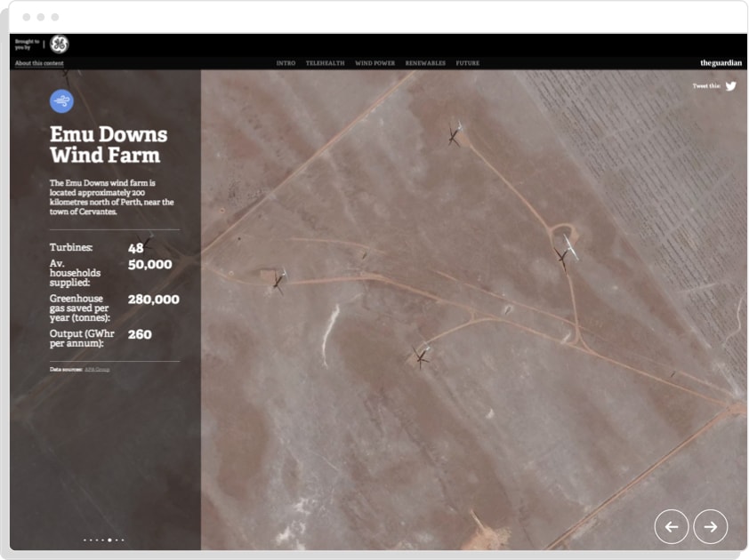The height and width of the screenshot is (560, 749).
Task: Advance to next slide with right arrow
Action: [710, 526]
